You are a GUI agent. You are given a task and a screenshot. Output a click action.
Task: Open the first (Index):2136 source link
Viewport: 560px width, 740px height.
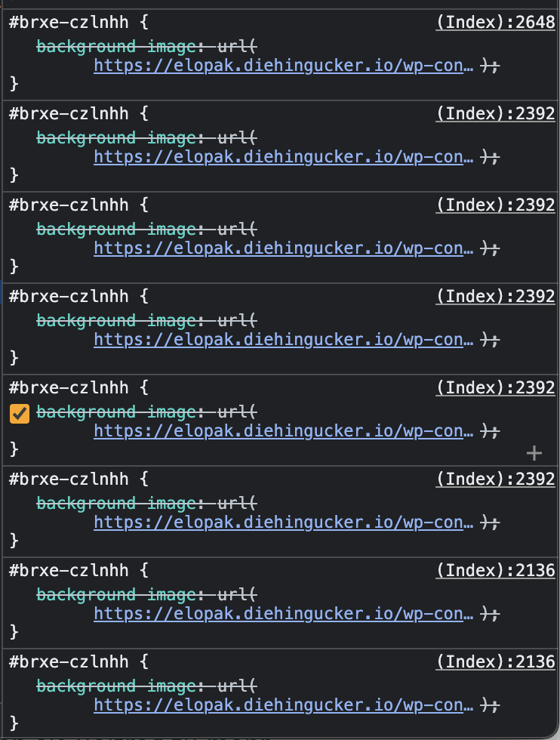495,570
